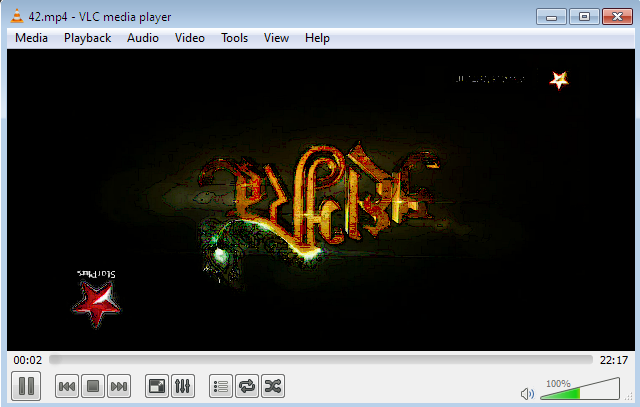Open the Playback menu
The image size is (640, 407).
87,38
